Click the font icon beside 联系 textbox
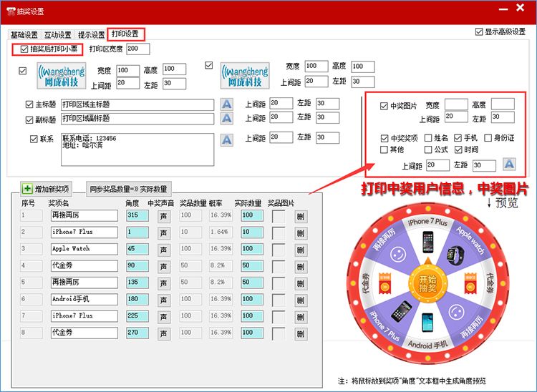Image resolution: width=537 pixels, height=392 pixels. [x=226, y=139]
